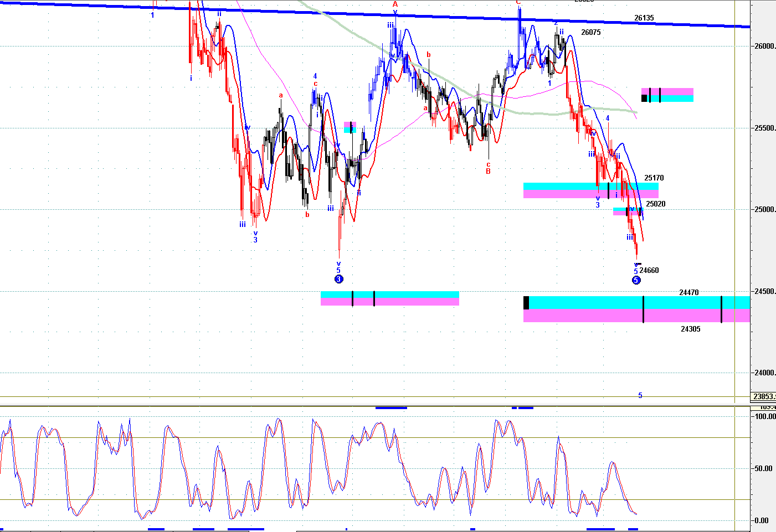Click the 100.00 oscillator axis label
This screenshot has width=776, height=532.
(x=765, y=417)
